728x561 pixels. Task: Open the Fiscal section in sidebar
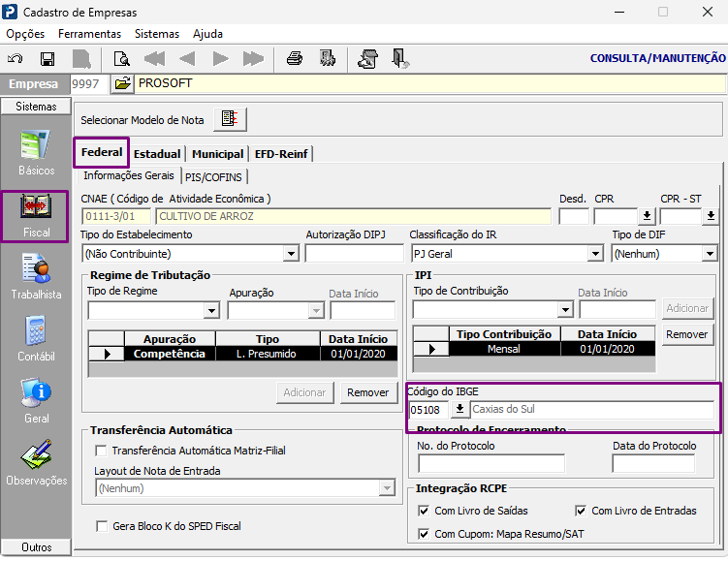(x=35, y=216)
